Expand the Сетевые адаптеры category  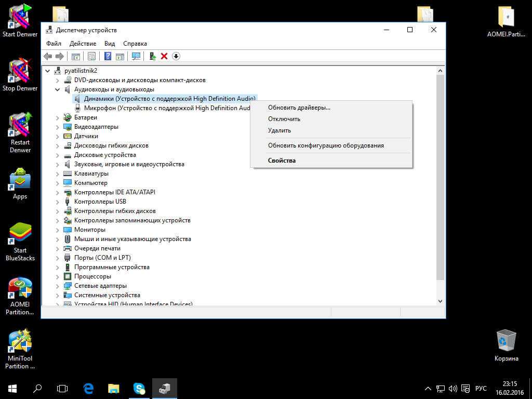(x=58, y=286)
